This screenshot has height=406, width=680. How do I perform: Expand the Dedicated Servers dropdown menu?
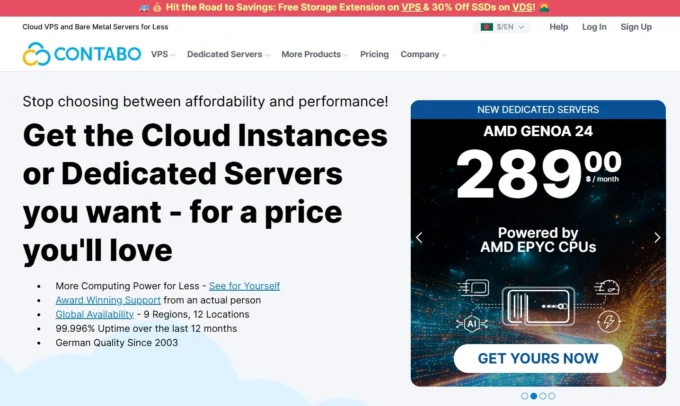tap(228, 54)
